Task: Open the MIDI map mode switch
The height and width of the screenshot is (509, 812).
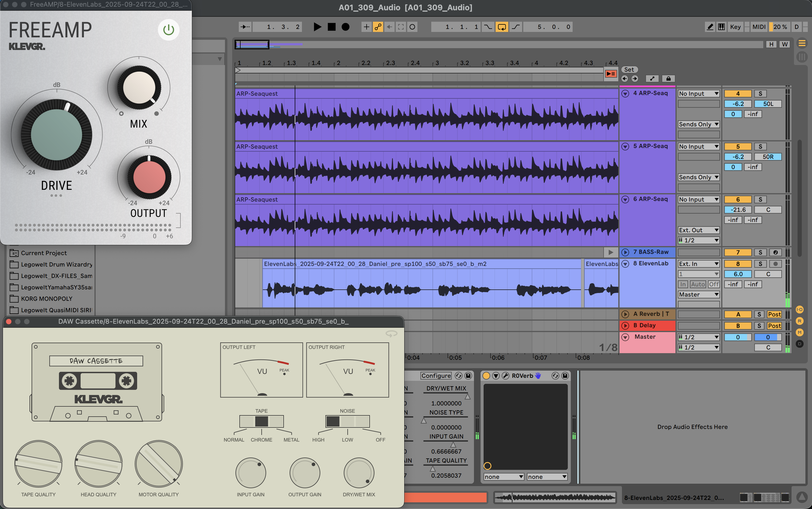Action: point(758,27)
